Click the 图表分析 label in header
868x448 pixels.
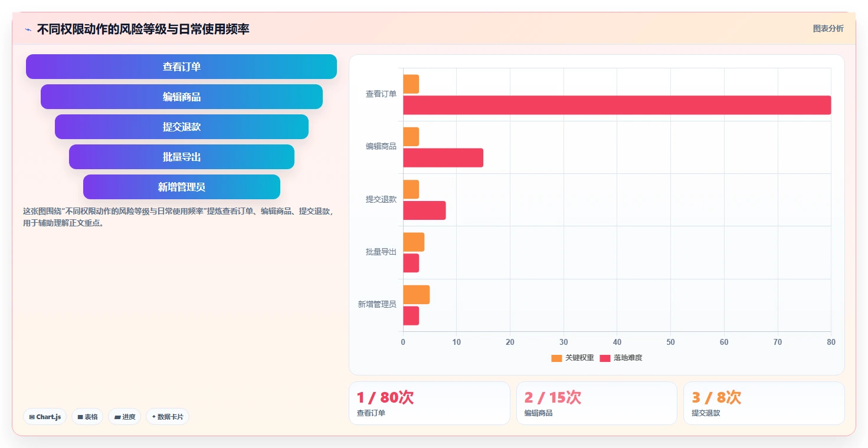click(828, 28)
